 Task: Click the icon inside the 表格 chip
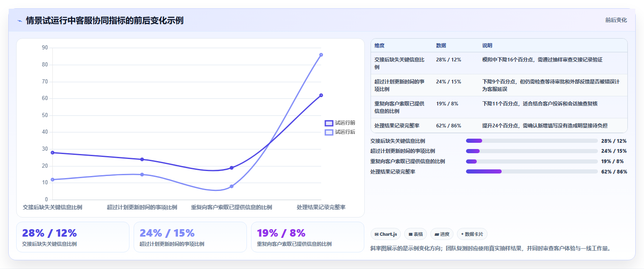click(x=410, y=234)
